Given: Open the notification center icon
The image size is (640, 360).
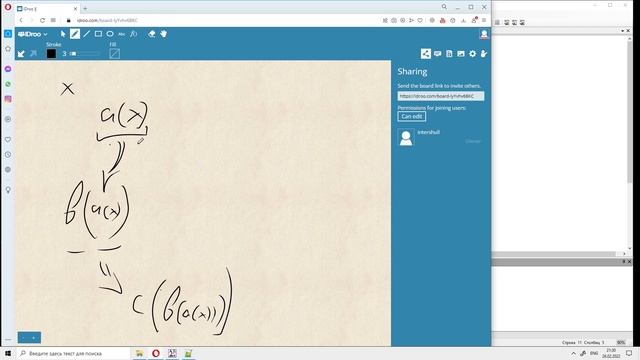Looking at the screenshot, I should [629, 353].
